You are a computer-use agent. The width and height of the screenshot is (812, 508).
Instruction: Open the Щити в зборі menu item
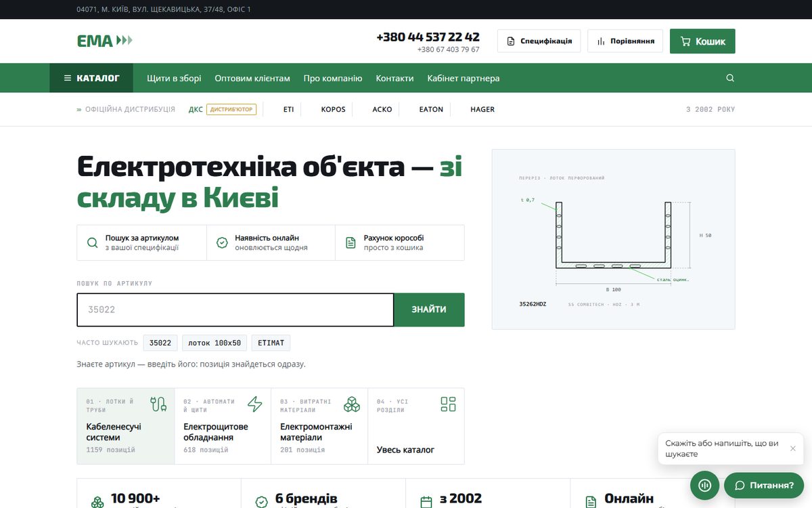point(174,78)
